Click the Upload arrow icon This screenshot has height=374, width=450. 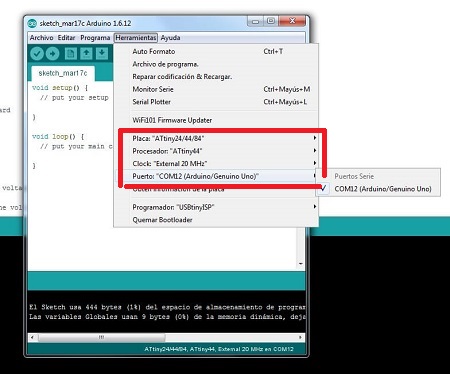coord(52,54)
